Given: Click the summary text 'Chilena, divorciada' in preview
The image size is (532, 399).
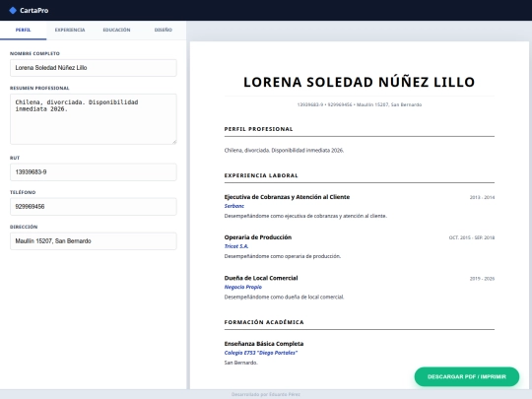Looking at the screenshot, I should pyautogui.click(x=284, y=151).
